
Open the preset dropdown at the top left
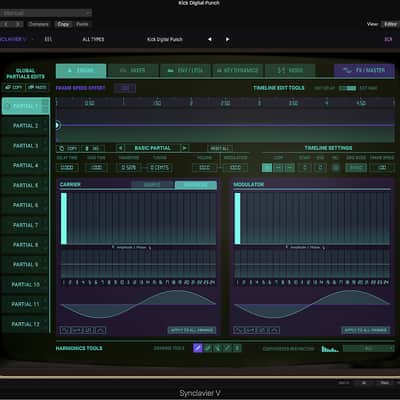[46, 13]
